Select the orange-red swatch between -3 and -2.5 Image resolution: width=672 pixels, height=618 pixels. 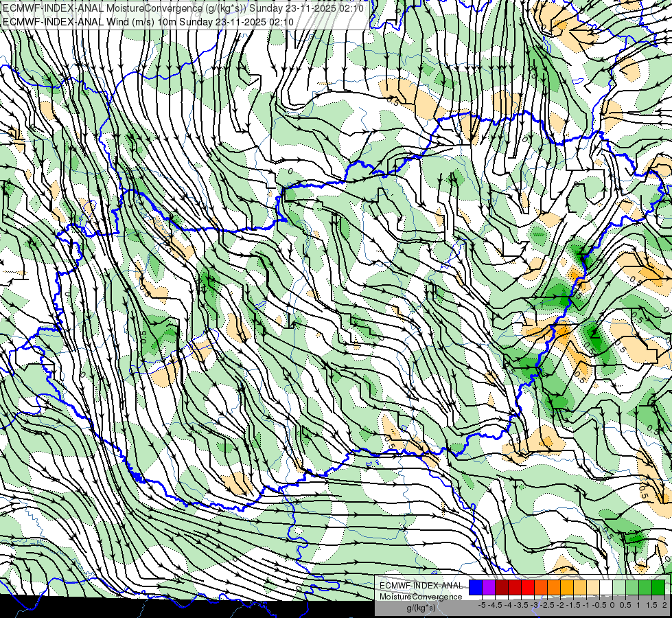click(541, 588)
